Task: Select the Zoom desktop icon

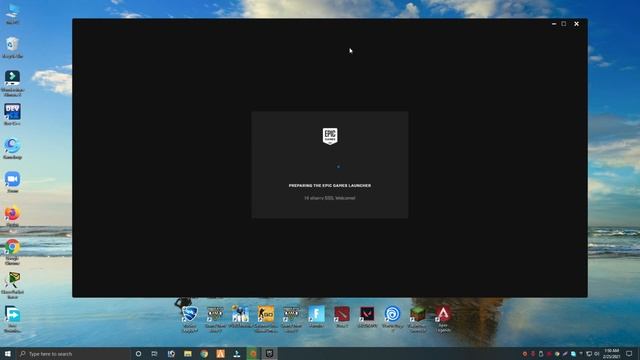Action: point(12,182)
